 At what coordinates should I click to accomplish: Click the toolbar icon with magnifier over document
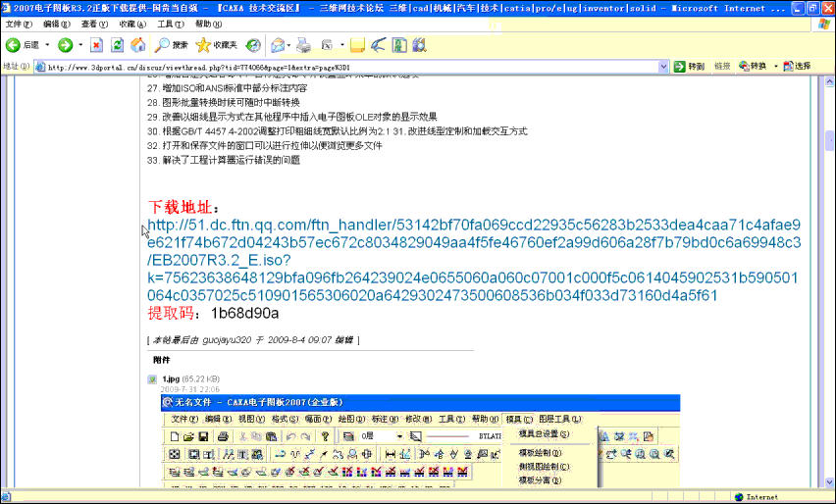[420, 45]
